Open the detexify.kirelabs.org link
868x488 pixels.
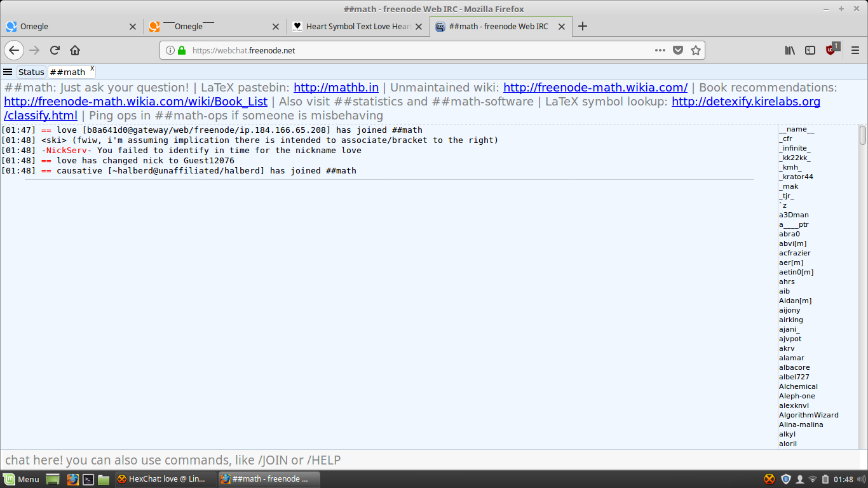(746, 102)
